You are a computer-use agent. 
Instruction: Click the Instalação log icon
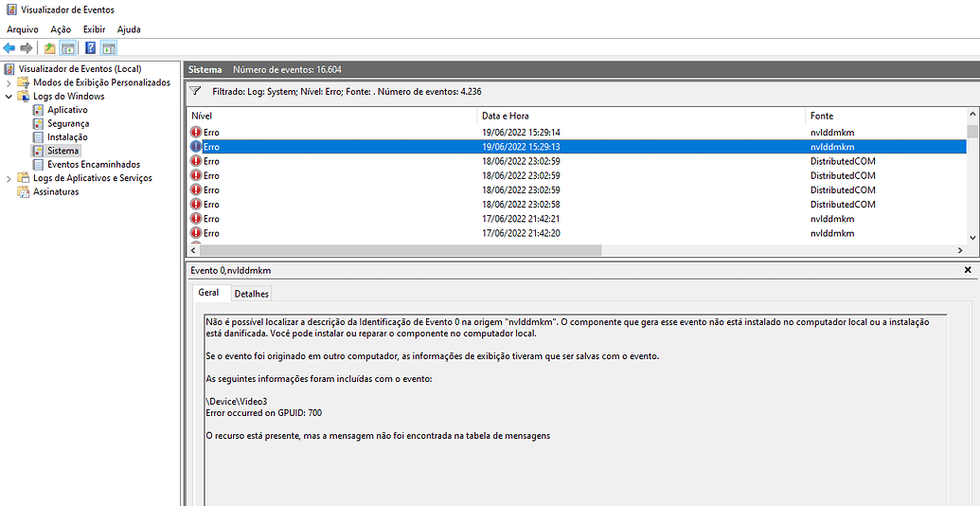pyautogui.click(x=37, y=137)
